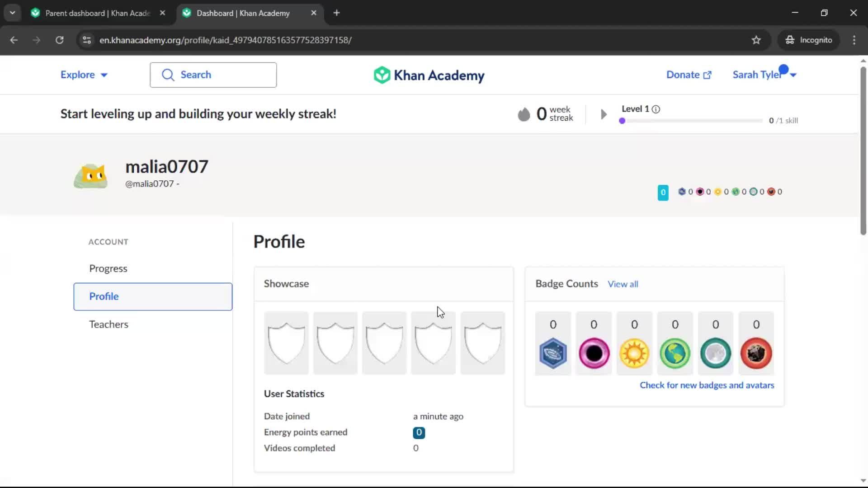Open Teachers in the account sidebar
The height and width of the screenshot is (488, 868).
pyautogui.click(x=108, y=324)
